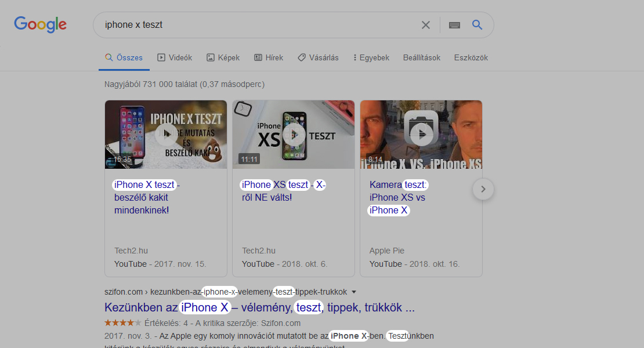Open 'iPhone XS teszt - X-ről NE válts!' link
Screen dimensions: 644x348
pos(283,191)
